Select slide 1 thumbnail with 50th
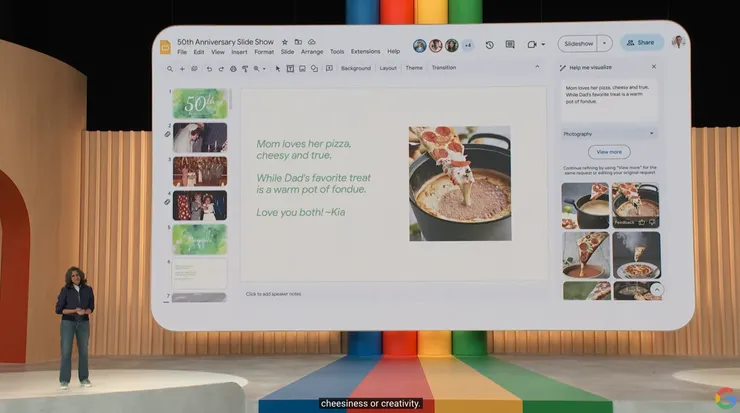The width and height of the screenshot is (740, 413). click(x=200, y=103)
